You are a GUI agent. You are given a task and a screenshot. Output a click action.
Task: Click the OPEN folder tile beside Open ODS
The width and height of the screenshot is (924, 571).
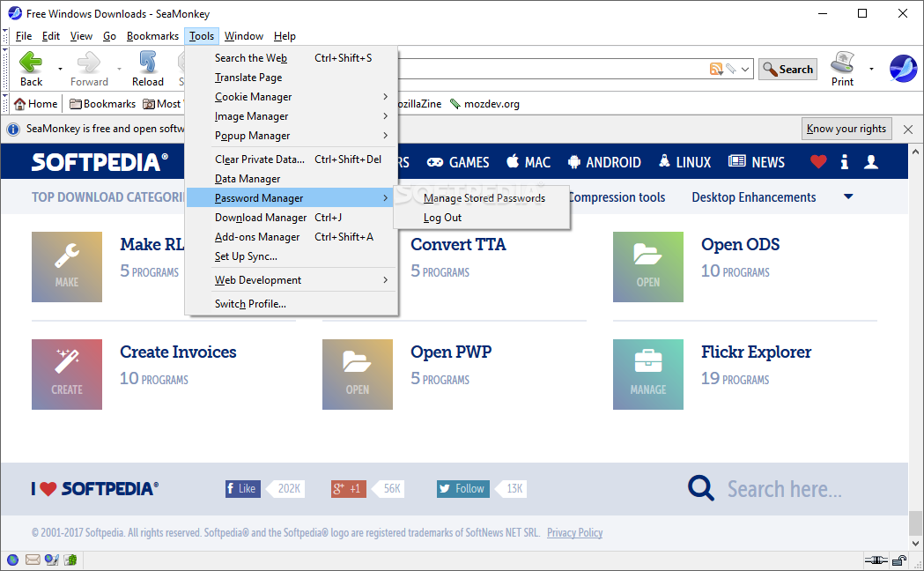648,267
